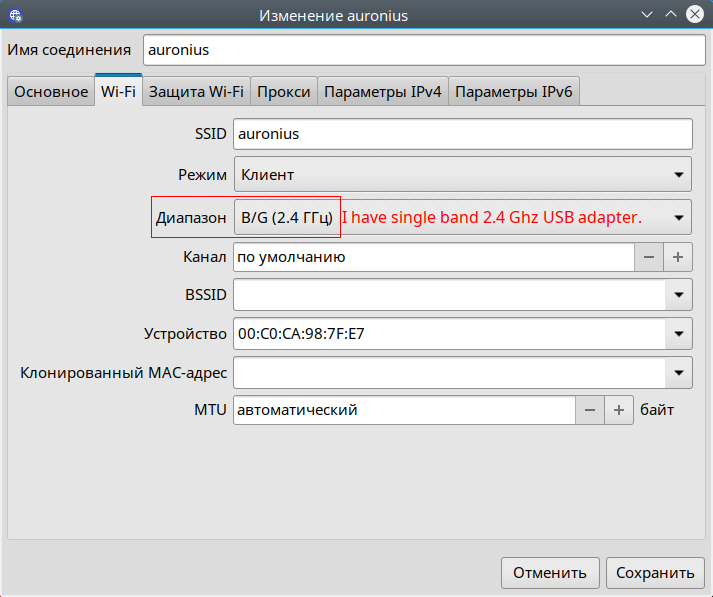
Task: Expand the Клонированный MAC-адрес dropdown arrow
Action: pyautogui.click(x=679, y=373)
